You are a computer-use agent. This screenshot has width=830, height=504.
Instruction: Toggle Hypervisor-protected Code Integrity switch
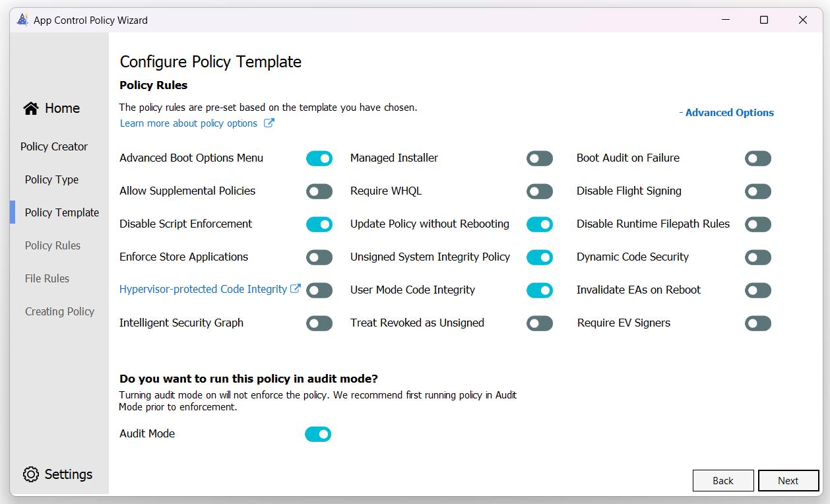tap(319, 290)
